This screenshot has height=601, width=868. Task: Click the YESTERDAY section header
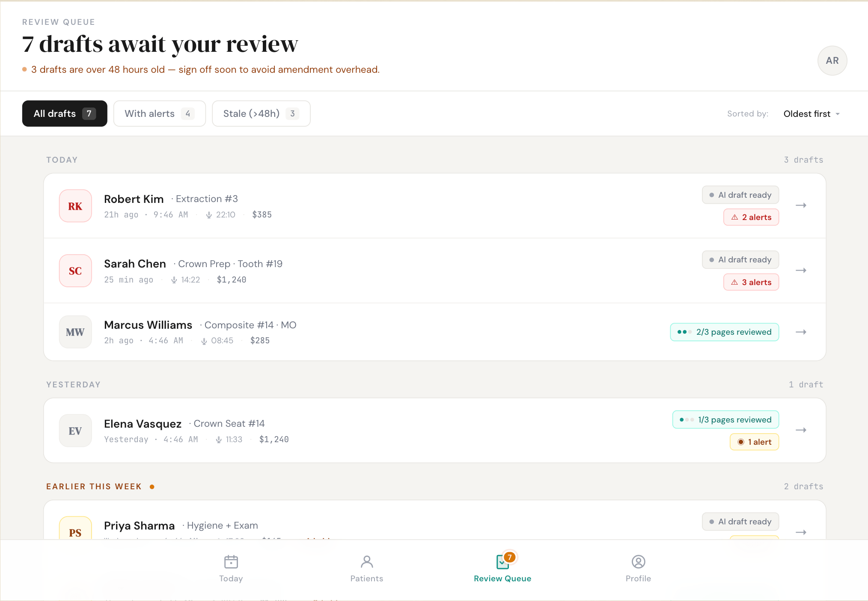tap(73, 384)
